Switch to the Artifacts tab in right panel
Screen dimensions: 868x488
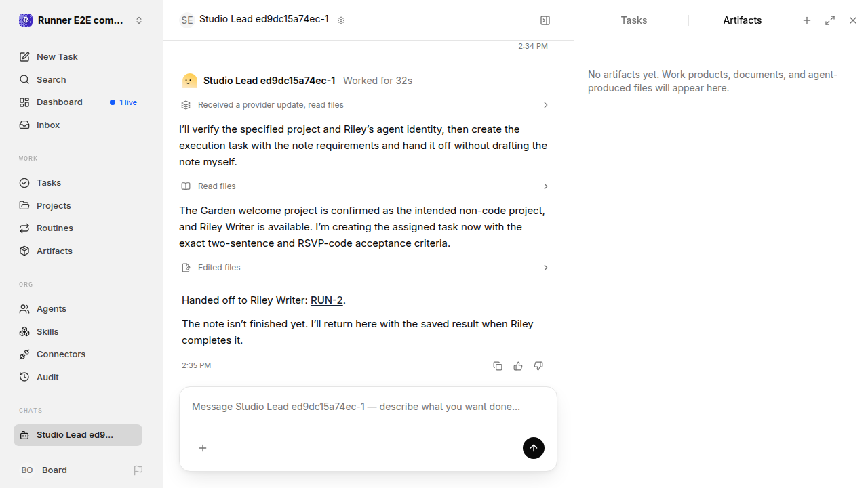[x=743, y=20]
